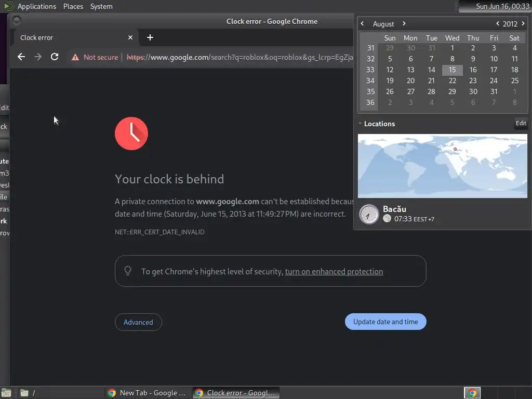Select August 18 in the calendar

click(x=514, y=70)
